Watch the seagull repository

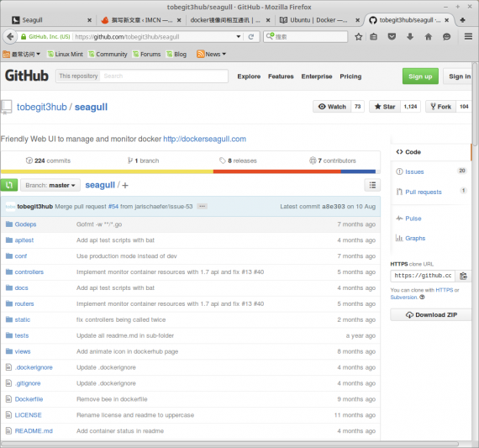click(332, 107)
